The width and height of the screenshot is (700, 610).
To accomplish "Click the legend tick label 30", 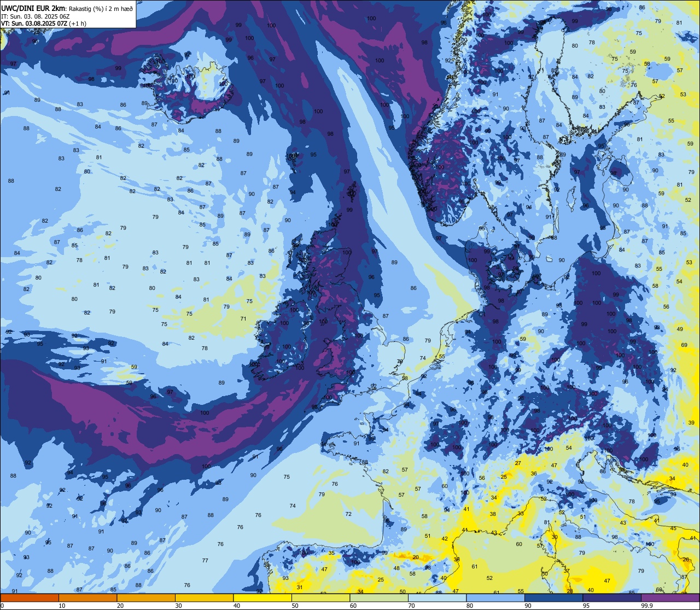I will point(178,606).
